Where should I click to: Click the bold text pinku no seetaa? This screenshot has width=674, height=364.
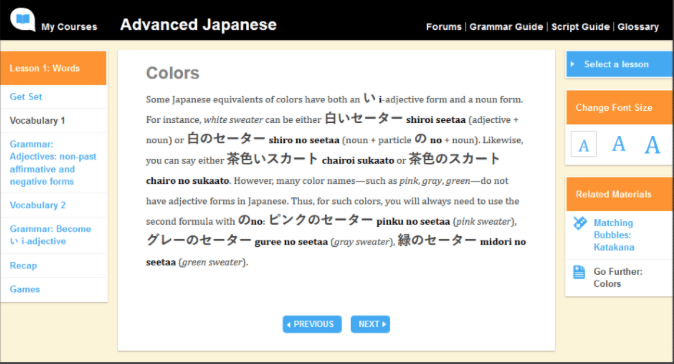coord(413,222)
